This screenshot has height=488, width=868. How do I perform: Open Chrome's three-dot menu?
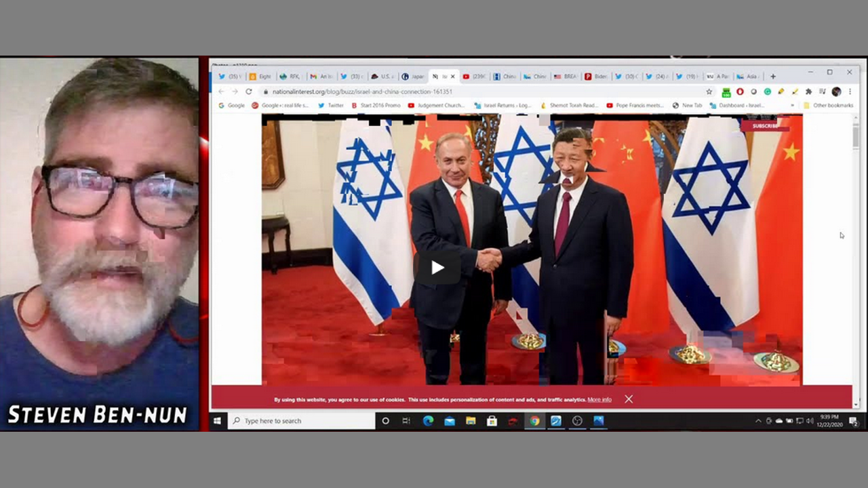(850, 91)
